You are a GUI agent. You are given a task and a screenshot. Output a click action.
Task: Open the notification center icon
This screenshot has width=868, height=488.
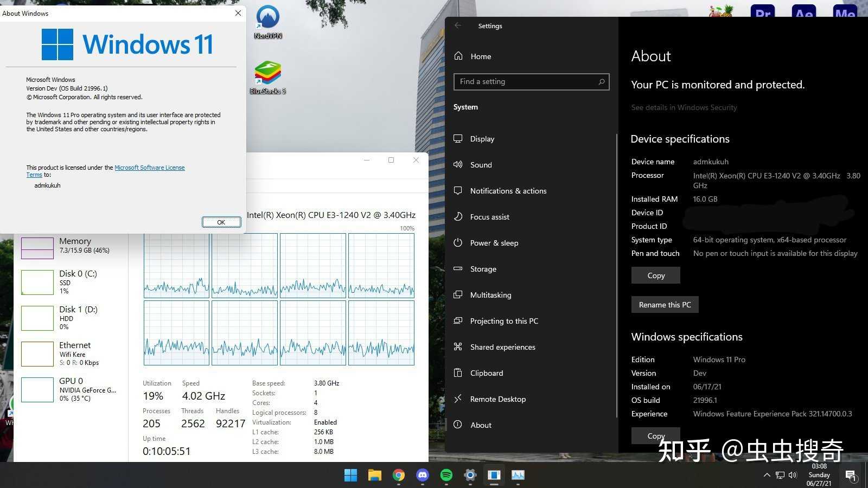click(x=851, y=476)
